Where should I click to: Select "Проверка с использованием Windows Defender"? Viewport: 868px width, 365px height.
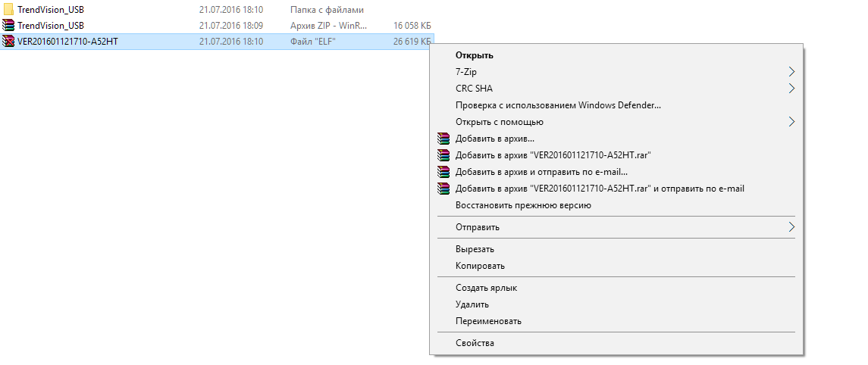(558, 105)
